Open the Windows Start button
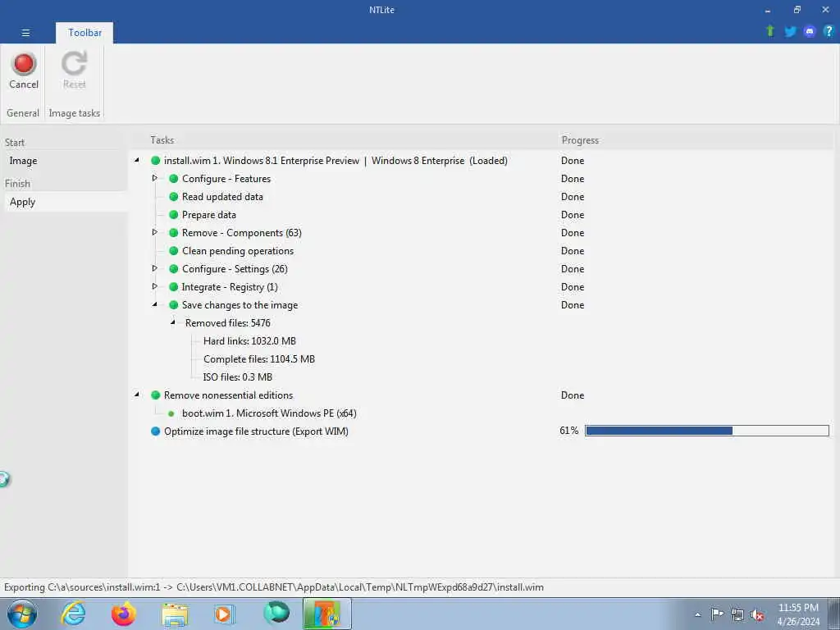The height and width of the screenshot is (630, 840). [22, 614]
